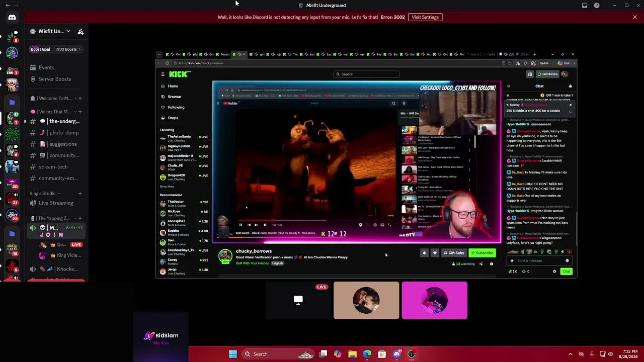This screenshot has width=644, height=362.
Task: Open the community-em... channel
Action: click(56, 178)
